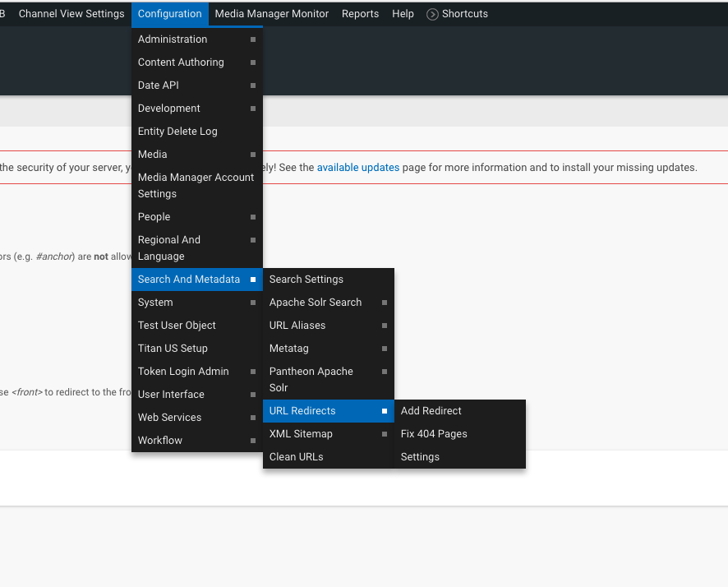Select User Interface menu entry
The width and height of the screenshot is (728, 587).
197,395
